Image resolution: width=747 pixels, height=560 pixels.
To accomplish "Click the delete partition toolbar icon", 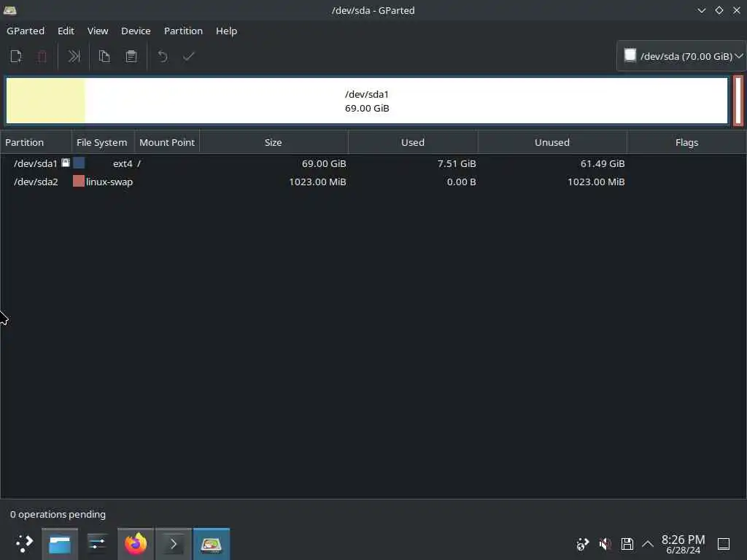I will click(42, 57).
